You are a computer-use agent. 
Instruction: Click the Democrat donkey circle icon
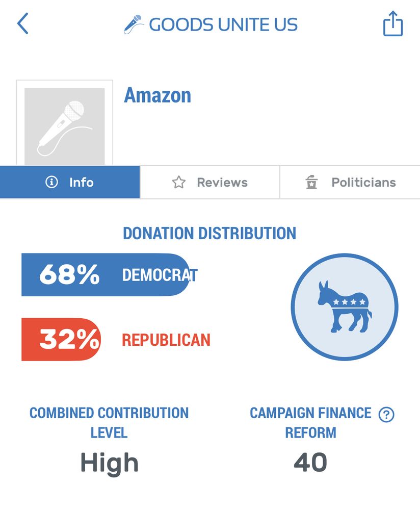pyautogui.click(x=345, y=307)
